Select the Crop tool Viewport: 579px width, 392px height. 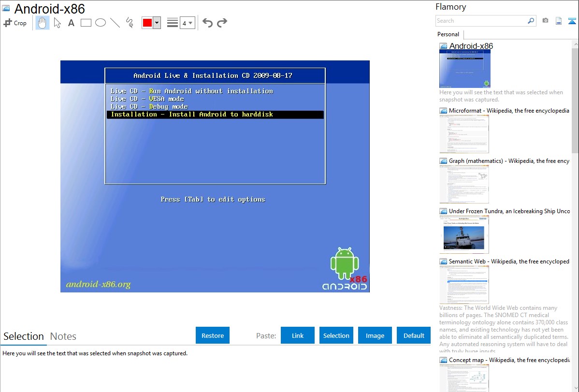15,23
